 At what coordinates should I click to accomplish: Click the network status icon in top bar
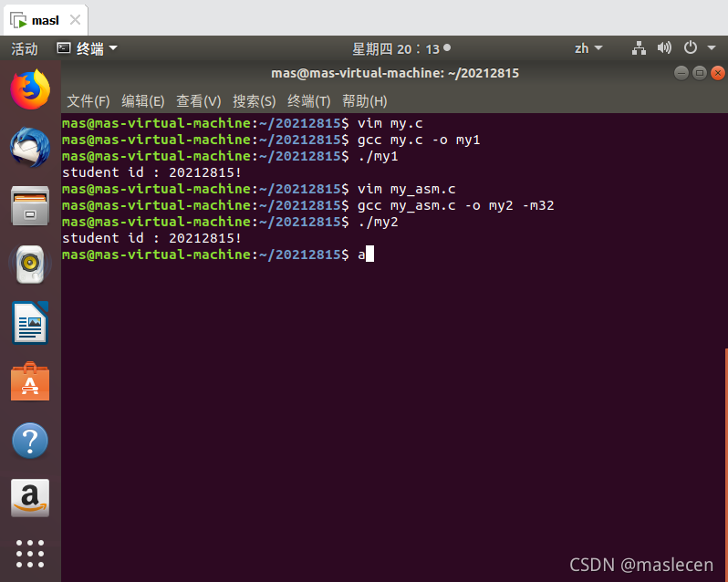point(639,47)
